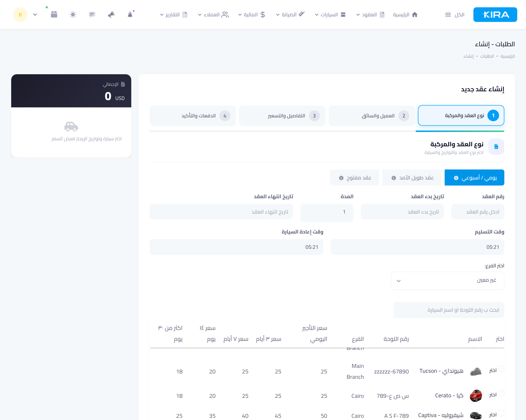Go to step 2 العميل والسائق
This screenshot has width=526, height=420.
(371, 115)
